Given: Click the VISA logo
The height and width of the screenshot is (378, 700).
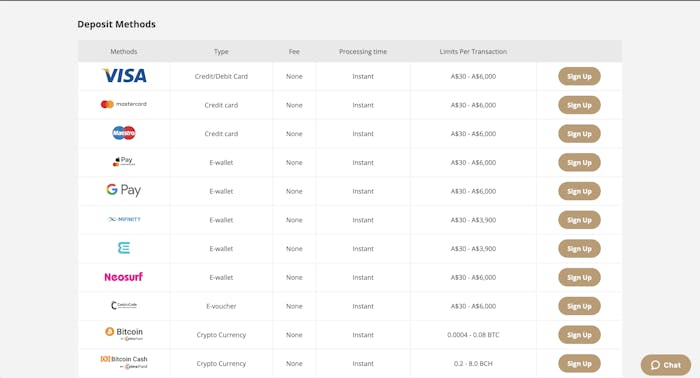Looking at the screenshot, I should [x=124, y=76].
